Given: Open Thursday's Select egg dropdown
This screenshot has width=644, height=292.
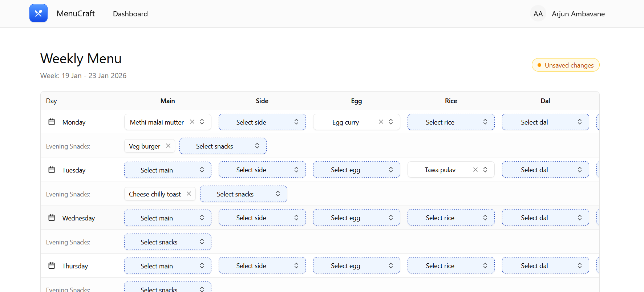Looking at the screenshot, I should click(356, 266).
